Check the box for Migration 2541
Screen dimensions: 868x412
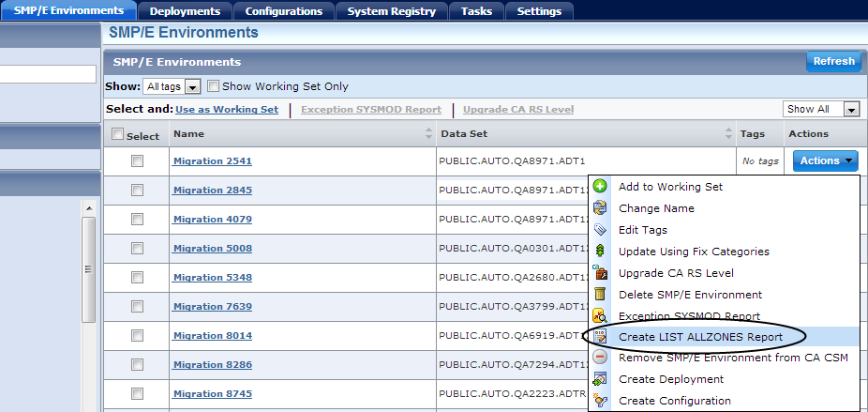tap(137, 160)
